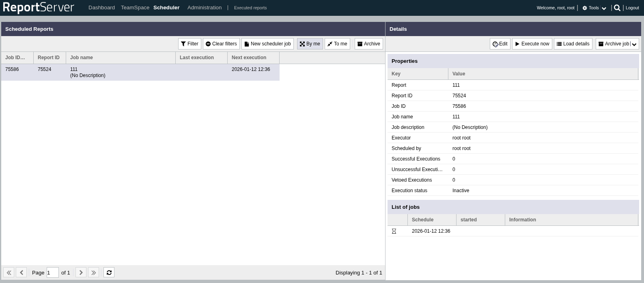Image resolution: width=644 pixels, height=283 pixels.
Task: Click the hourglass icon in List of jobs
Action: tap(394, 231)
